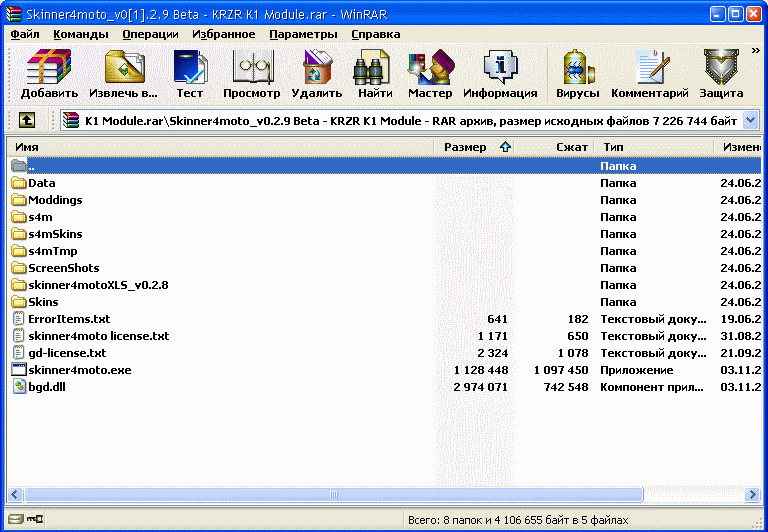Click the scroll left arrow
This screenshot has height=532, width=768.
[x=15, y=494]
